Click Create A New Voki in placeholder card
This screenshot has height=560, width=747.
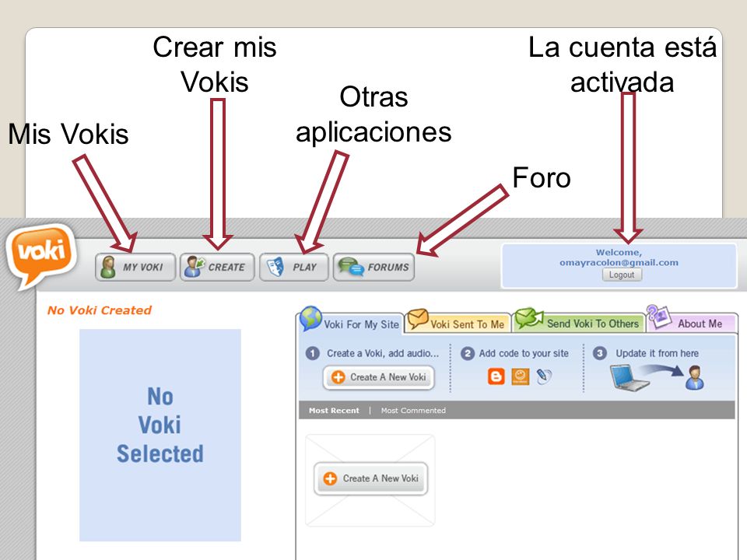pyautogui.click(x=370, y=478)
